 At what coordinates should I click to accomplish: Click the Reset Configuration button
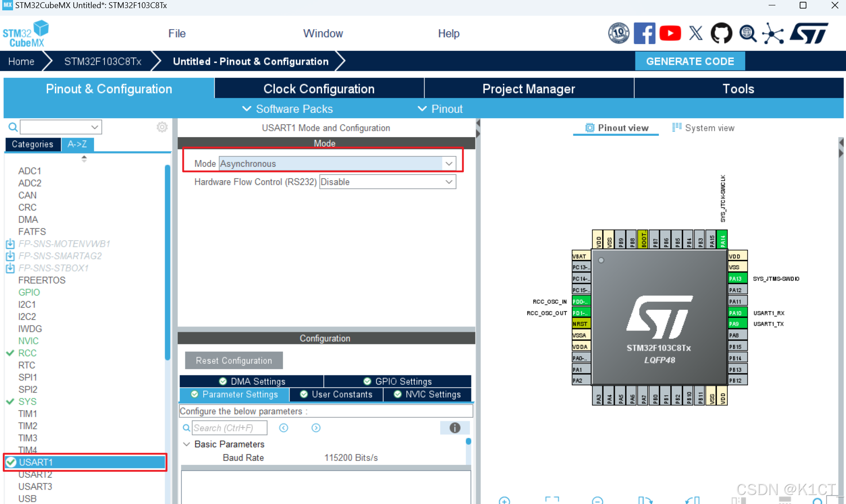[x=233, y=360]
